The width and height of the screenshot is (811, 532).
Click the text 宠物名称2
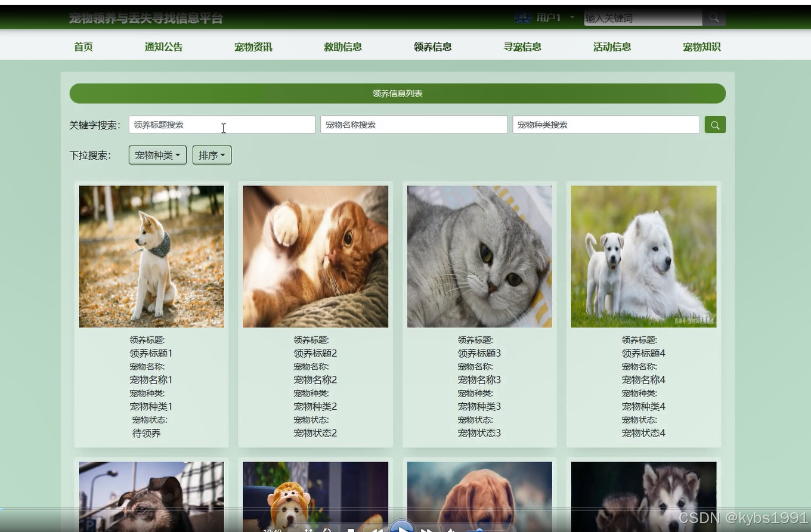point(315,380)
